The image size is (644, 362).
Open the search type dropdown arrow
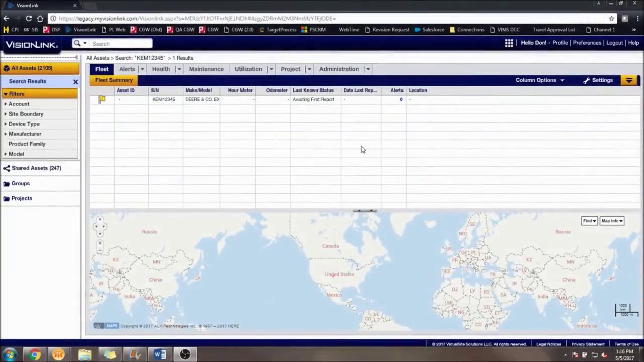pos(85,43)
